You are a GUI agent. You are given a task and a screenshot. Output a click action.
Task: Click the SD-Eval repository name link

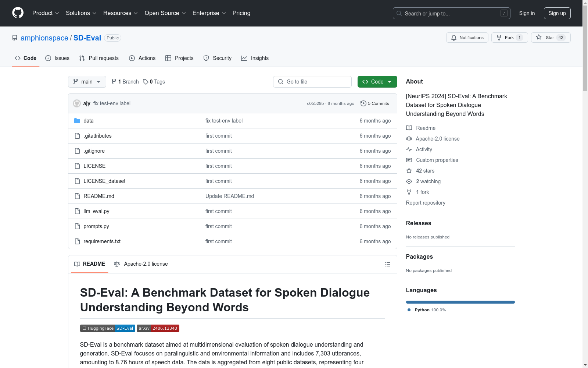pos(87,38)
